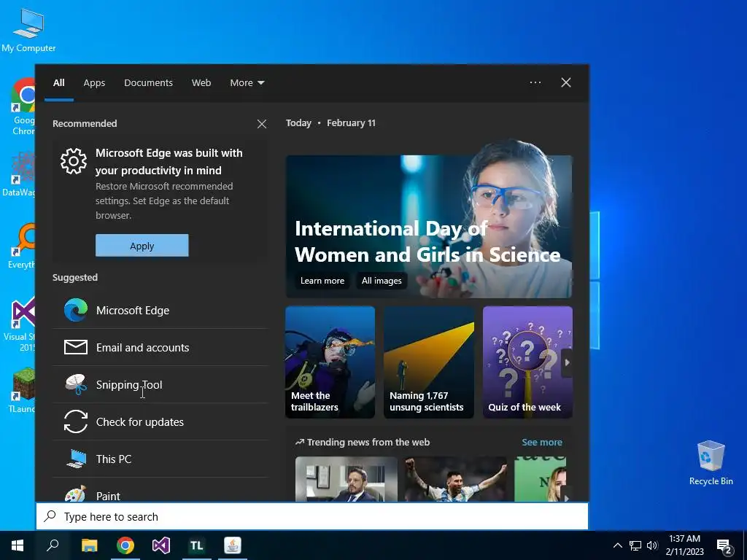Open This PC from suggested list
This screenshot has height=560, width=747.
pyautogui.click(x=160, y=459)
